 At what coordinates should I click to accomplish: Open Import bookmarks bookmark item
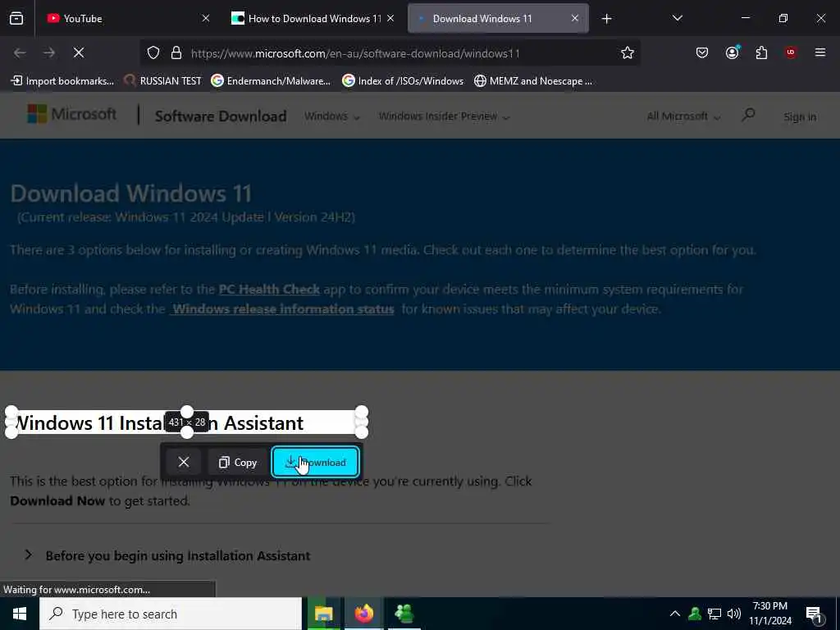(62, 81)
